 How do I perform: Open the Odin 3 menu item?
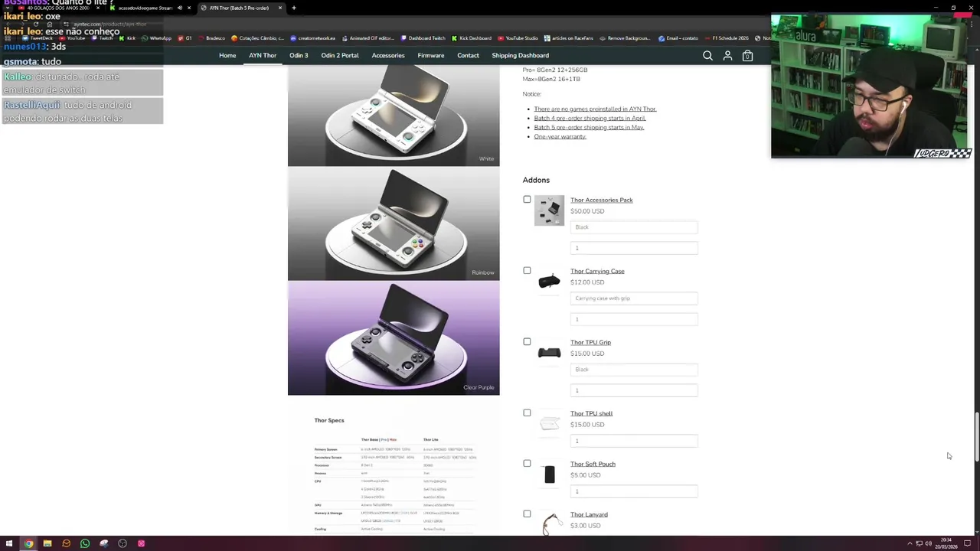pyautogui.click(x=299, y=55)
